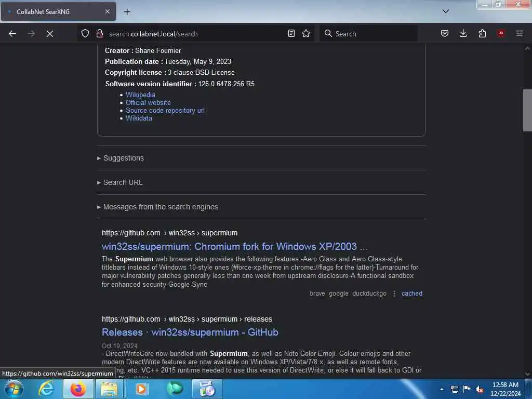Click scrollbar up arrow
This screenshot has width=532, height=399.
527,48
